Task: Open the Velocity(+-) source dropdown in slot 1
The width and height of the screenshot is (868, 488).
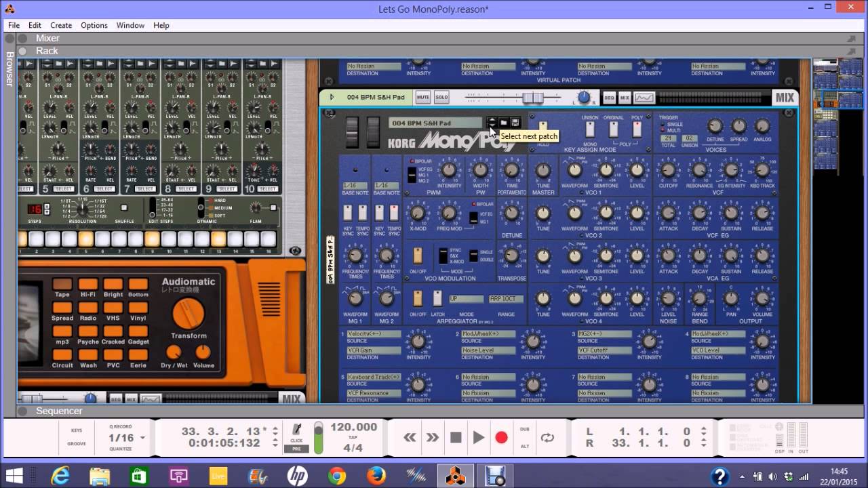Action: point(374,334)
